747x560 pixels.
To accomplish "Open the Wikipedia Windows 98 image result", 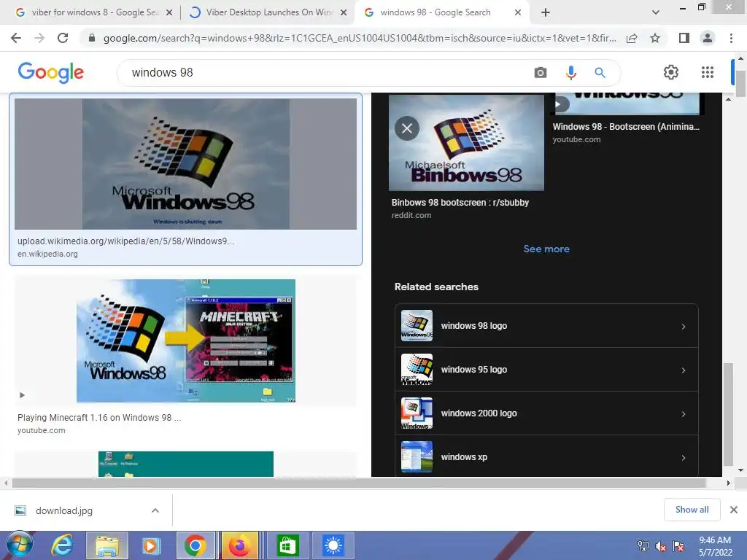I will (x=185, y=164).
